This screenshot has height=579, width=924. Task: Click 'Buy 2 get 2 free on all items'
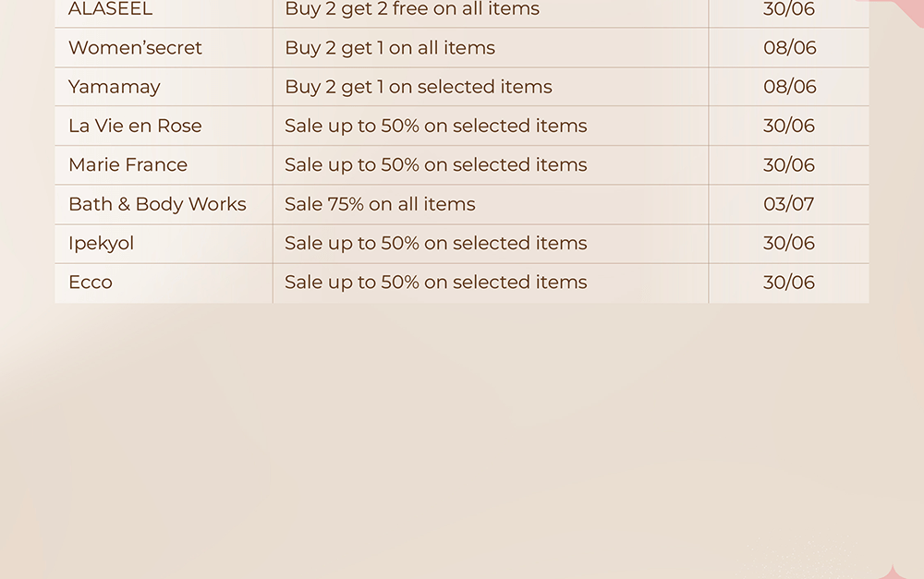412,9
